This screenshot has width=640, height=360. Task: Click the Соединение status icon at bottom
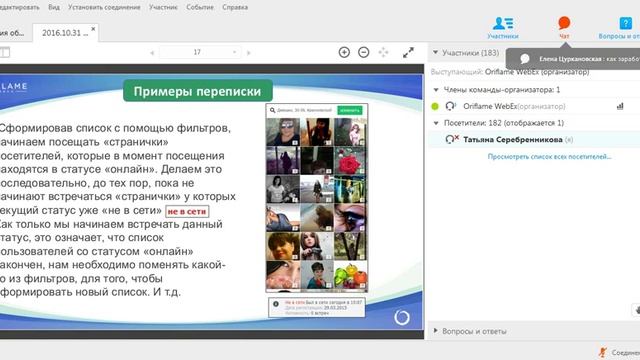click(602, 352)
